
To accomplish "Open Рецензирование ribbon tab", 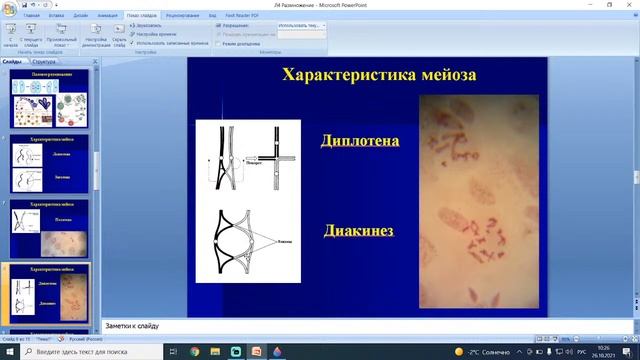I will coord(182,16).
